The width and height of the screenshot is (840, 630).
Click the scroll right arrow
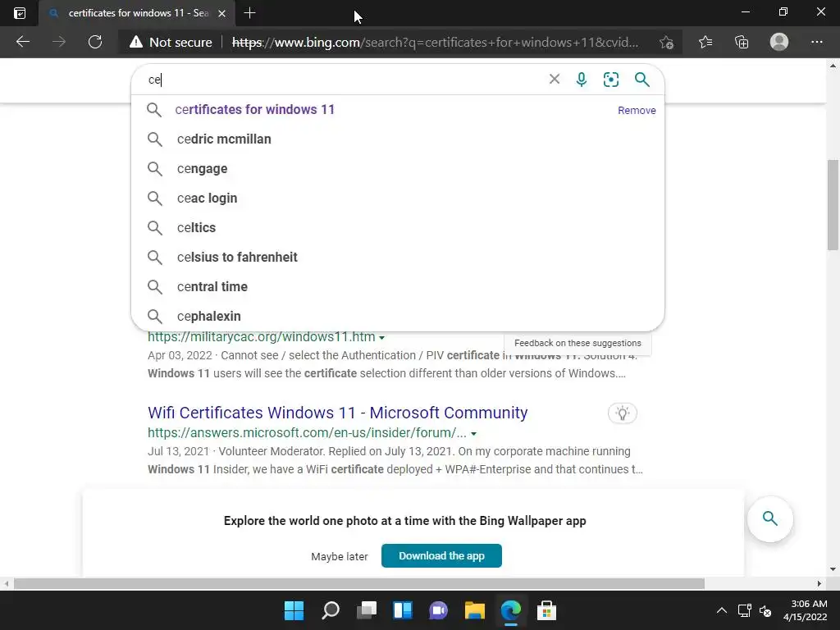coord(819,583)
